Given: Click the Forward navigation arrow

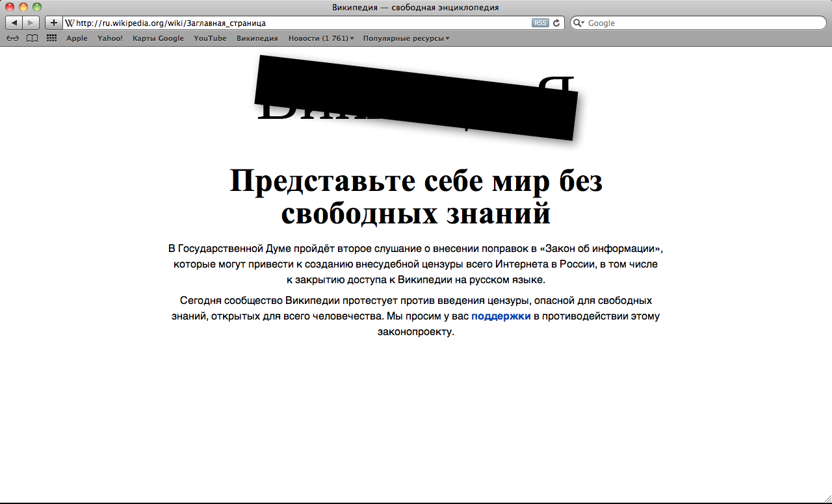Looking at the screenshot, I should pyautogui.click(x=31, y=23).
